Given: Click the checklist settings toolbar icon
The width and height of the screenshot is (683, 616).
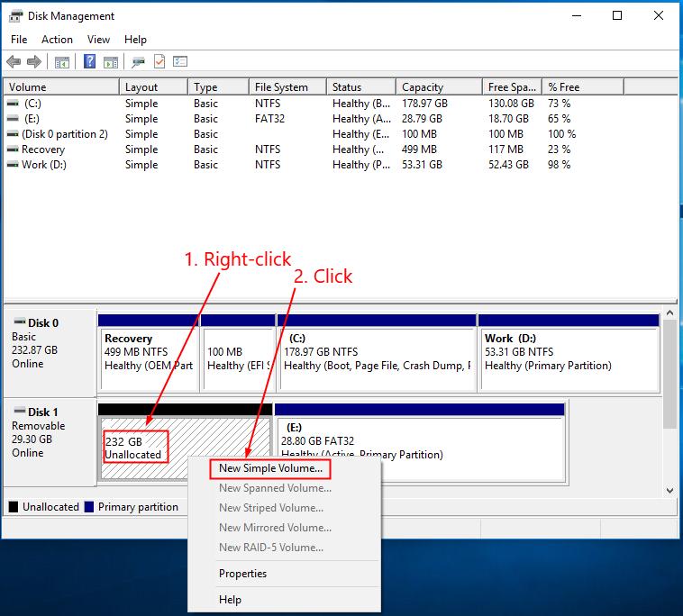Looking at the screenshot, I should pyautogui.click(x=180, y=61).
